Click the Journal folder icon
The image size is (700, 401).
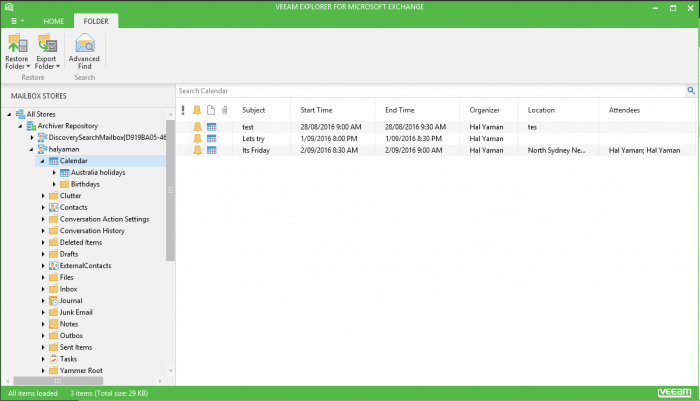[54, 301]
